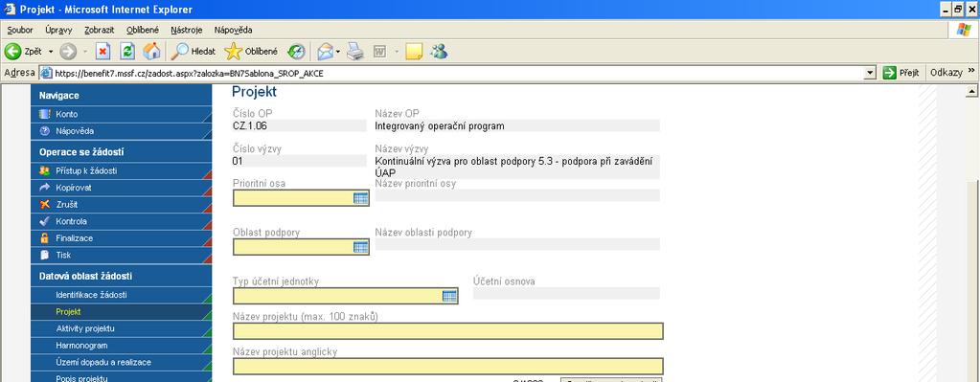The image size is (980, 382).
Task: Click the Název projektu input field
Action: (447, 331)
